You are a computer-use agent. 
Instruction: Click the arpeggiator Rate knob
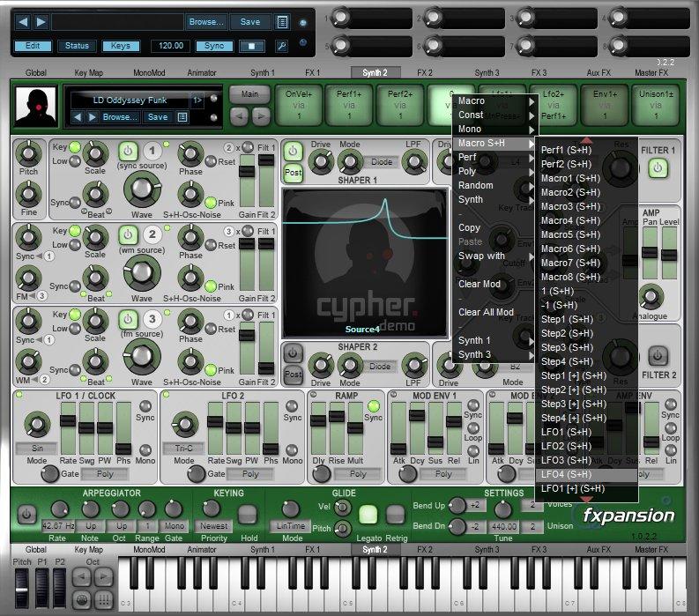click(x=60, y=509)
